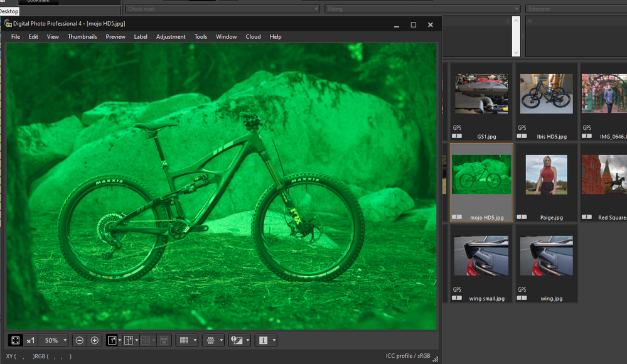Toggle the image info display icon

click(x=263, y=340)
